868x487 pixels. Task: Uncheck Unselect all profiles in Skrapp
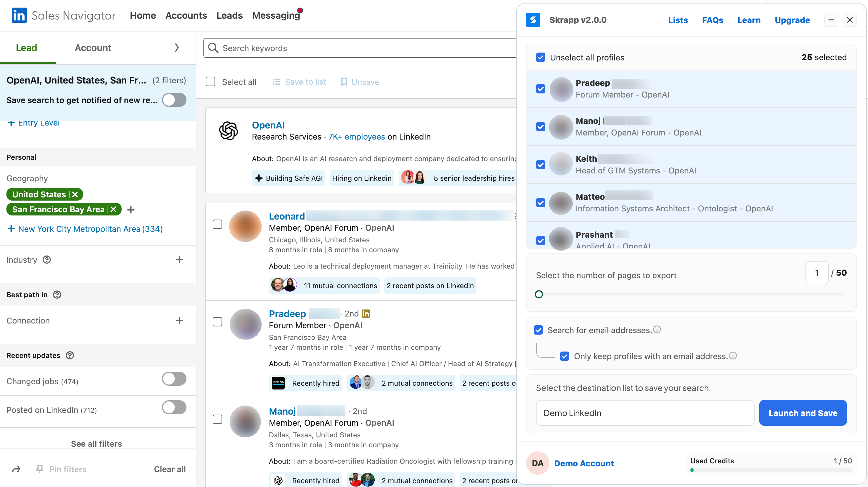point(540,57)
